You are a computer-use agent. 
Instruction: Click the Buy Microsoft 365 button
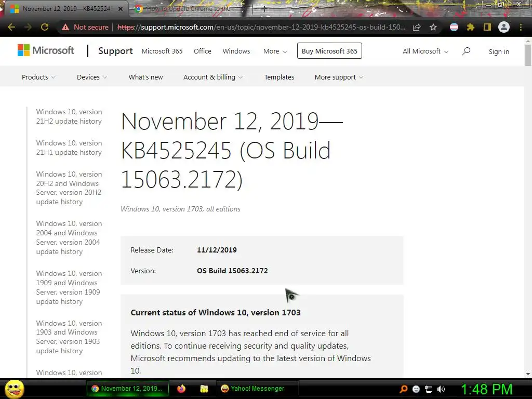[x=329, y=51]
